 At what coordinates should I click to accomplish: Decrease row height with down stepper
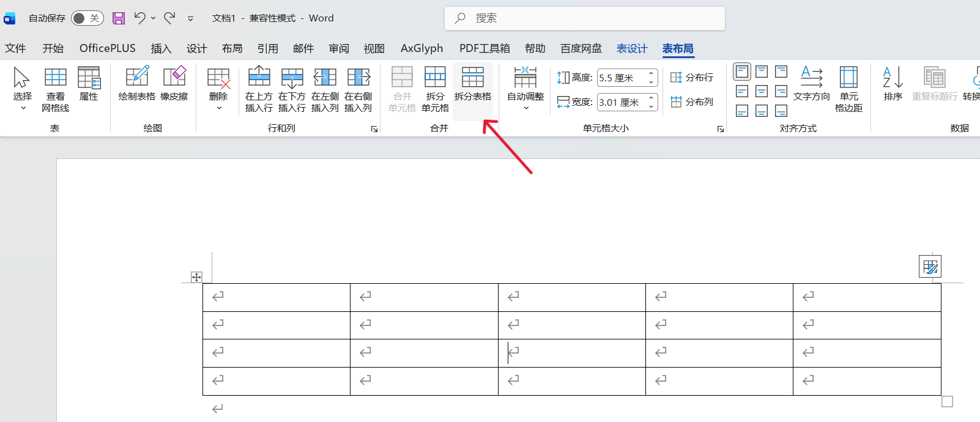[x=651, y=82]
